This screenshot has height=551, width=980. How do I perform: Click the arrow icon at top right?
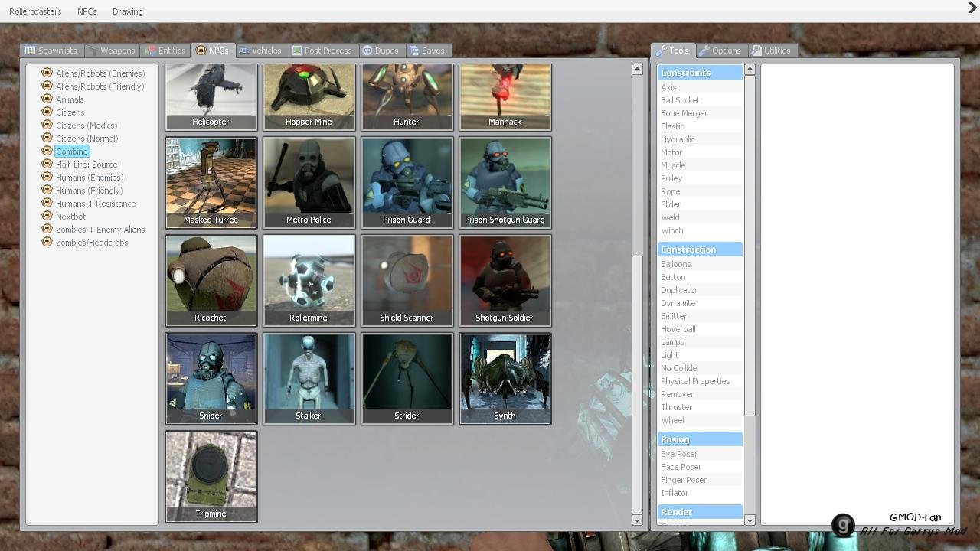[x=972, y=8]
